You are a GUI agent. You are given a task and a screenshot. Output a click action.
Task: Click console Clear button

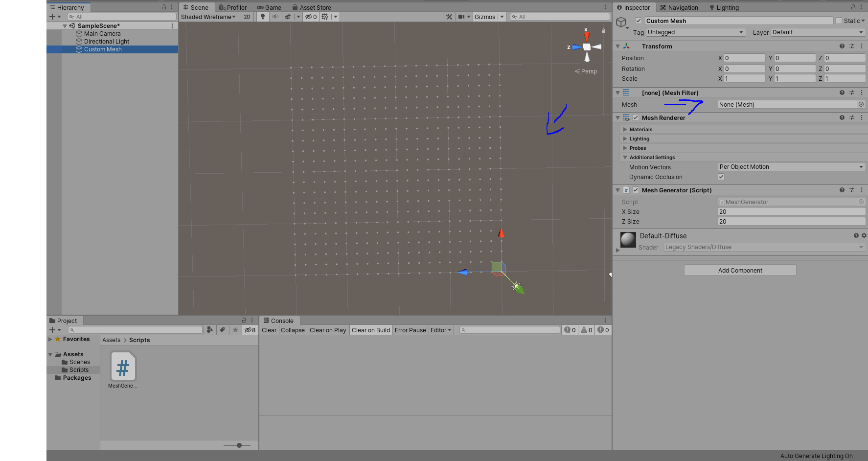point(269,330)
